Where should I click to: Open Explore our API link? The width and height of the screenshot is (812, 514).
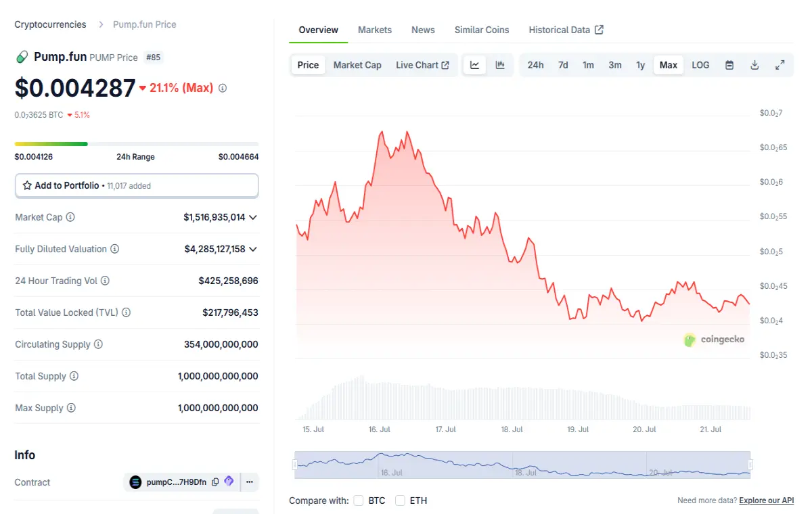767,500
